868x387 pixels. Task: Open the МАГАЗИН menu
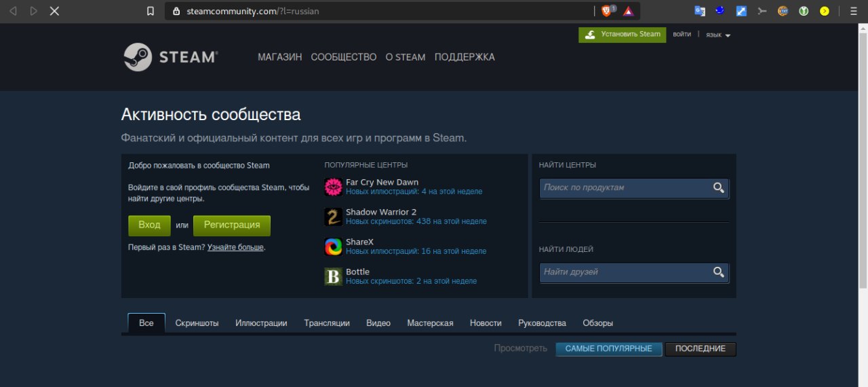click(x=280, y=57)
